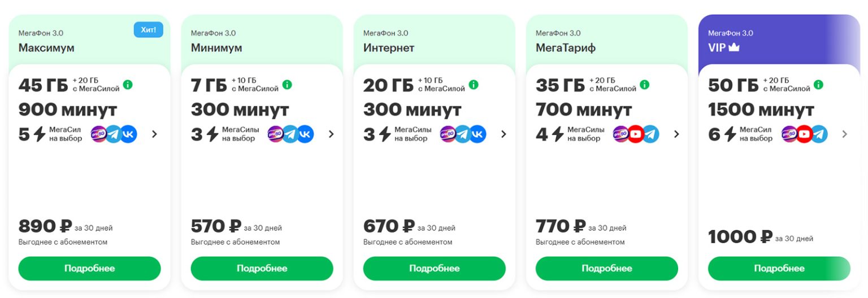Click the Хит! badge on Максимум
868x298 pixels.
pyautogui.click(x=149, y=30)
